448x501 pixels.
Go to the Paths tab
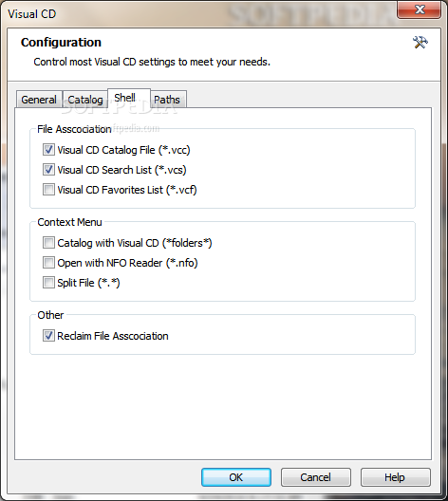[167, 100]
